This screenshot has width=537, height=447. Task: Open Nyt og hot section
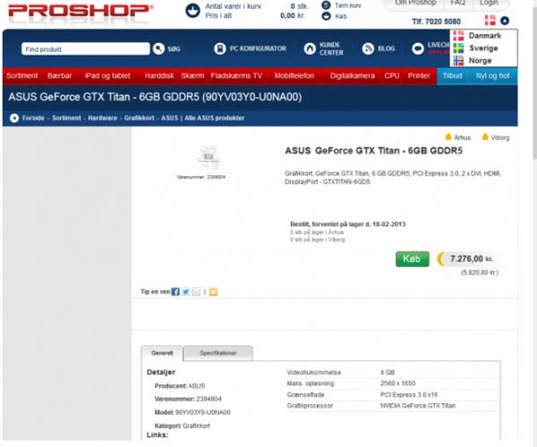(x=493, y=76)
